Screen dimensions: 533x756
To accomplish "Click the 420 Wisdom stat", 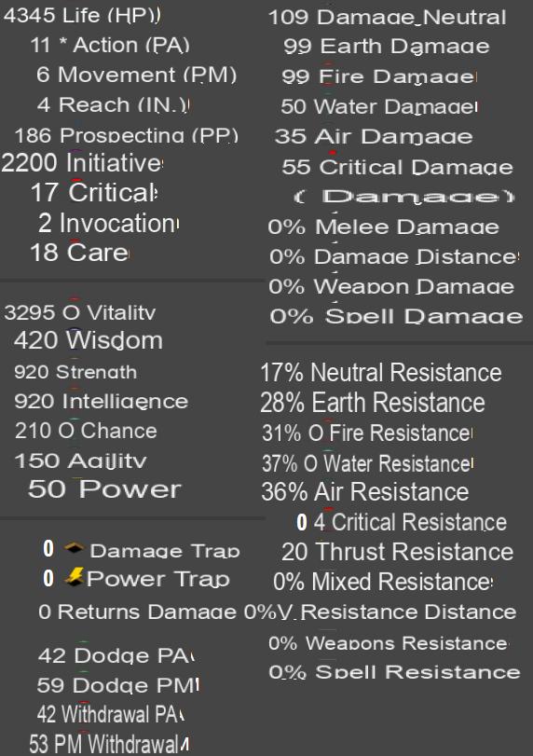I will point(89,340).
